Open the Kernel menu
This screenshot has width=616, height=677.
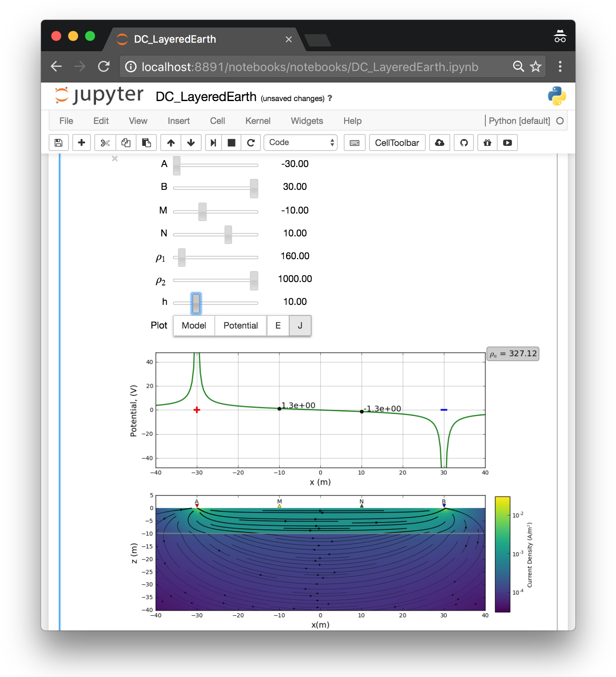[257, 121]
